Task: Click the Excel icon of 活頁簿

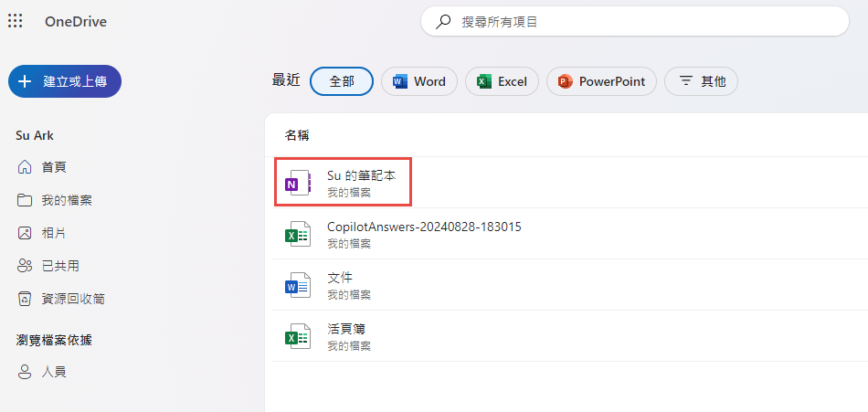Action: point(298,336)
